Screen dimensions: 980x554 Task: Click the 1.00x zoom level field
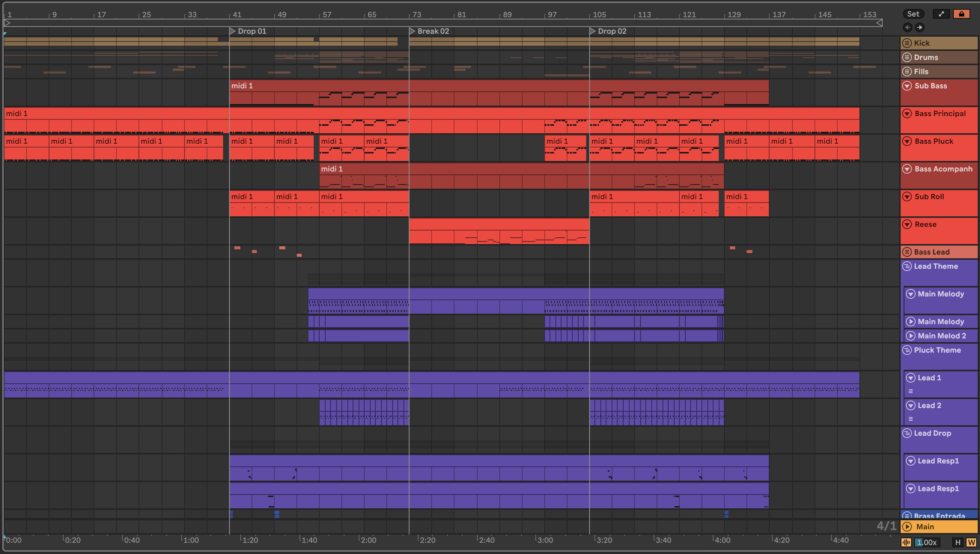(927, 542)
